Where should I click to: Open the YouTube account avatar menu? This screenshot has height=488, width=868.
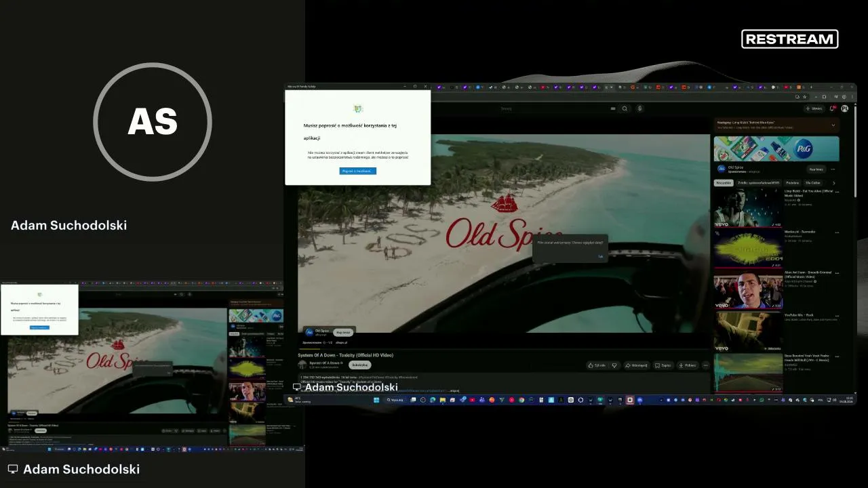click(x=844, y=108)
